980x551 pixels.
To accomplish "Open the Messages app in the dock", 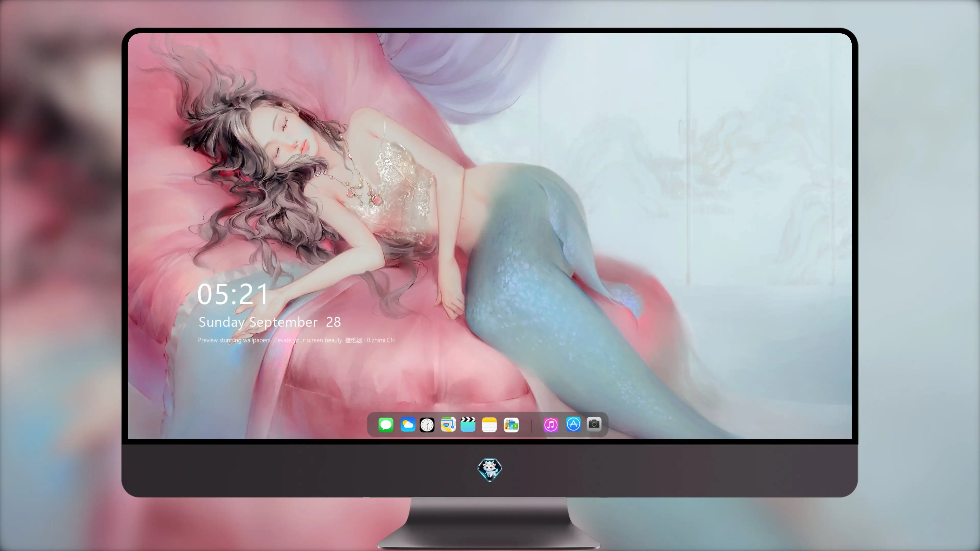I will tap(386, 425).
